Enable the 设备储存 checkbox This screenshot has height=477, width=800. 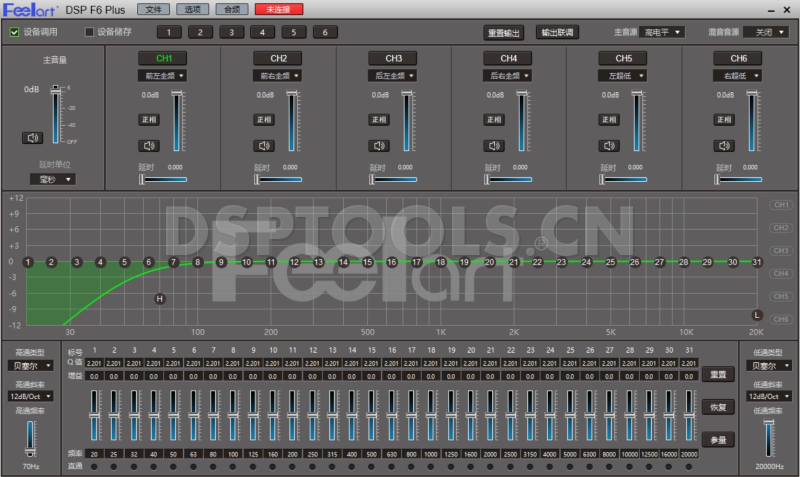89,32
